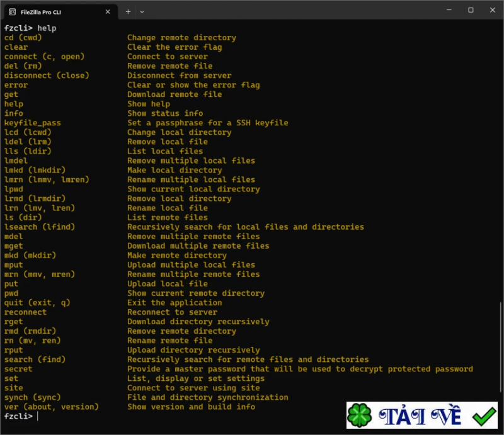
Task: Click the terminal icon in the tab
Action: click(12, 12)
